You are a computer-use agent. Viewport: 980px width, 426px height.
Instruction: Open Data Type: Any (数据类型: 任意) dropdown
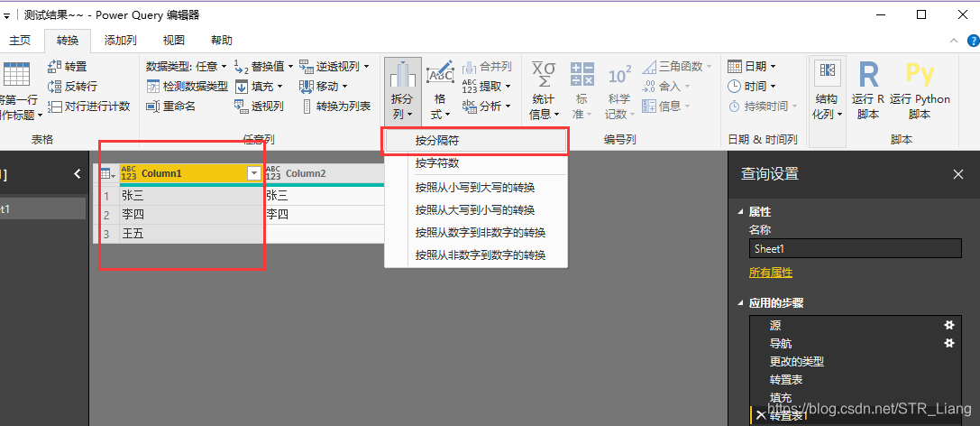tap(187, 66)
